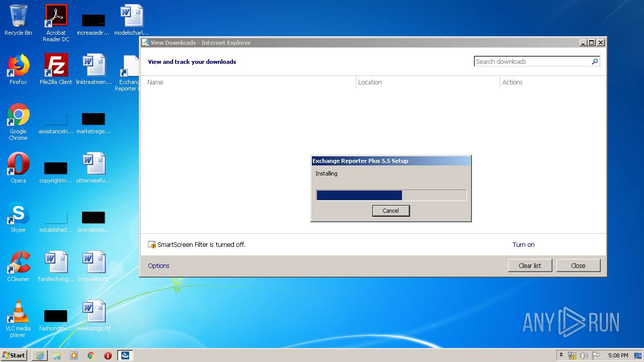Open the volume tray icon
Viewport: 644px width, 362px height.
[x=584, y=355]
